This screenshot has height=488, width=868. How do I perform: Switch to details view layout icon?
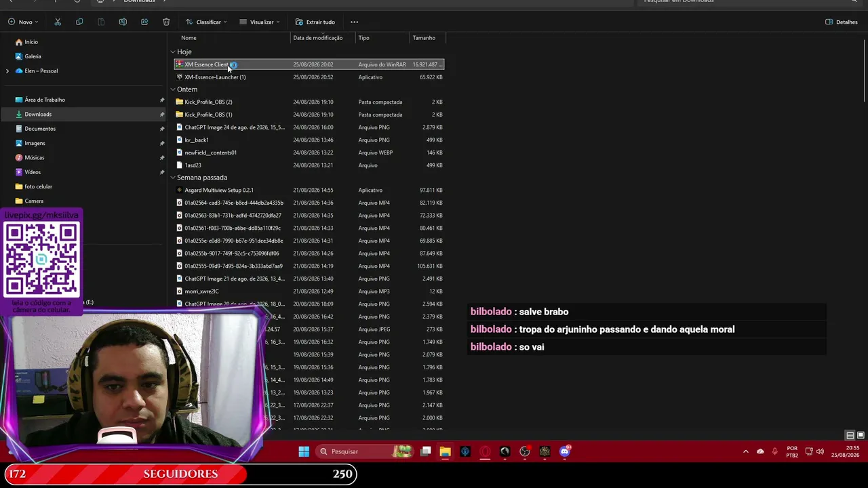[850, 435]
